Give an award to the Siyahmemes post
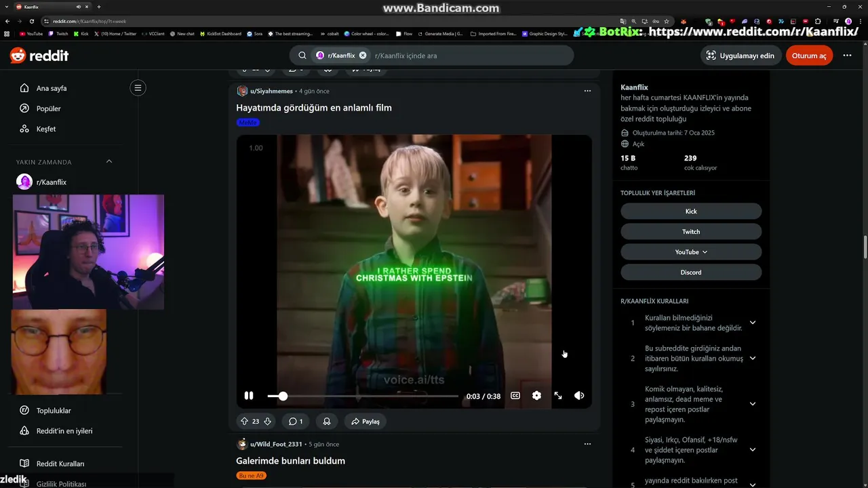868x488 pixels. pos(327,421)
